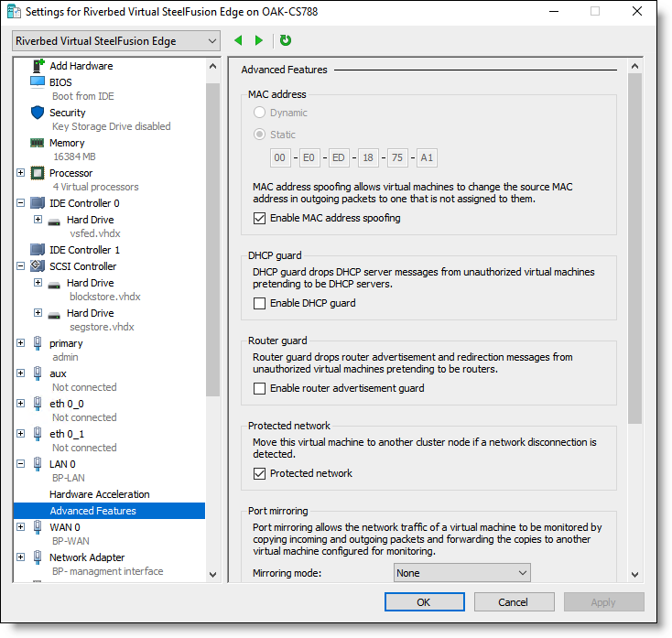Select the BIOS settings item
Image resolution: width=672 pixels, height=638 pixels.
(60, 81)
